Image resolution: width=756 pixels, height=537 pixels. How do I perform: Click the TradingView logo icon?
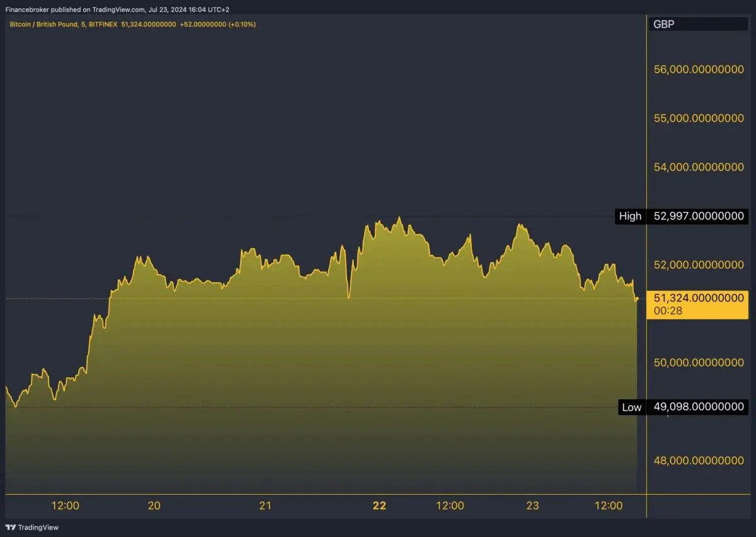pyautogui.click(x=10, y=528)
